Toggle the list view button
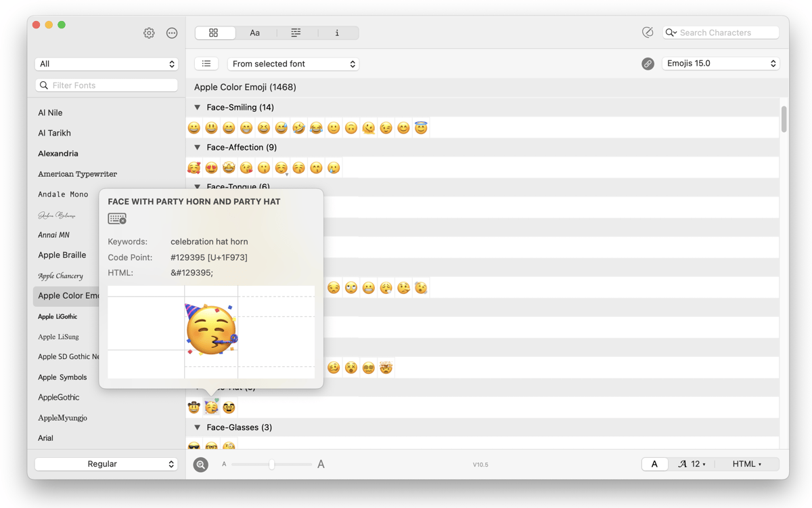 point(206,64)
